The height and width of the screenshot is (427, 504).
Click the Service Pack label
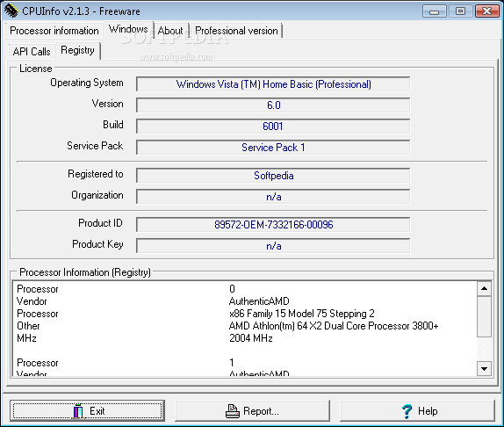pyautogui.click(x=95, y=146)
